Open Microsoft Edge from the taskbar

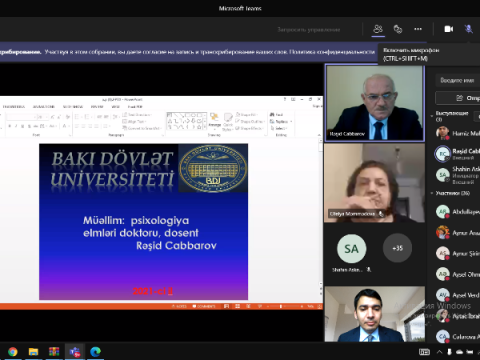(x=95, y=352)
